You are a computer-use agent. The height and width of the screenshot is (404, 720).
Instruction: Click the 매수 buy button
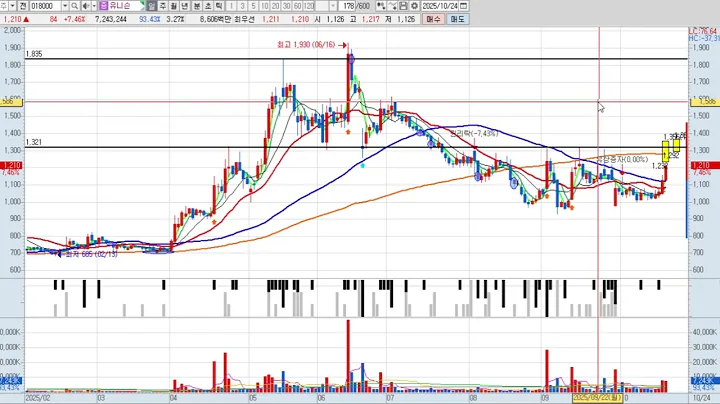[x=433, y=19]
